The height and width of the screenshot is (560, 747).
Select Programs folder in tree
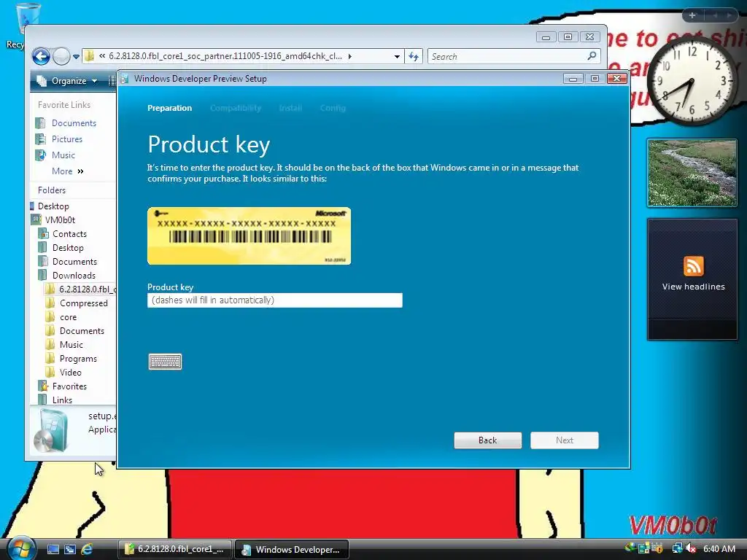(x=71, y=359)
